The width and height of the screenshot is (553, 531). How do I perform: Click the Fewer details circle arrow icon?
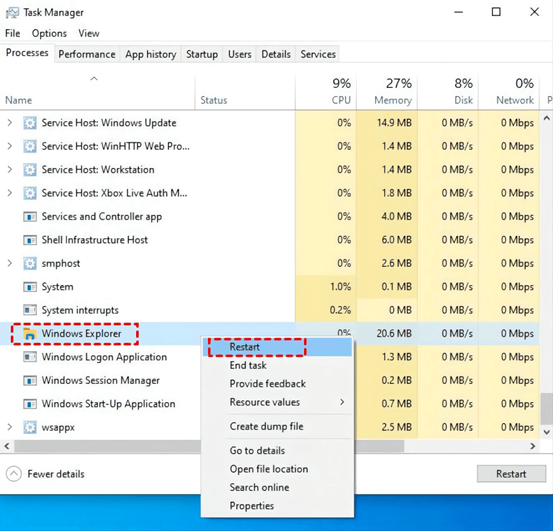14,474
